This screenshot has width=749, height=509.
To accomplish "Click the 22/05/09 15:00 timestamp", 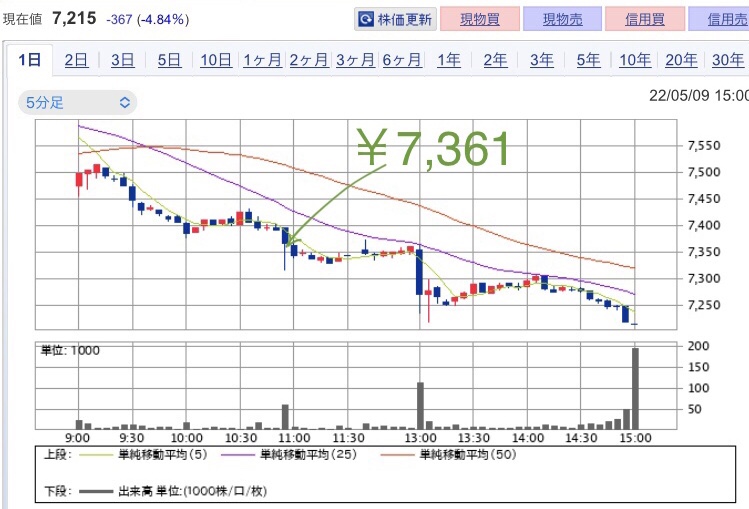I will click(698, 95).
